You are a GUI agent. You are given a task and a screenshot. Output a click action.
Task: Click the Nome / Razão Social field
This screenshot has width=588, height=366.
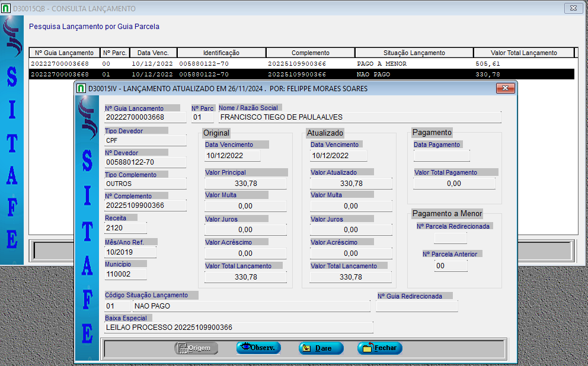point(359,117)
